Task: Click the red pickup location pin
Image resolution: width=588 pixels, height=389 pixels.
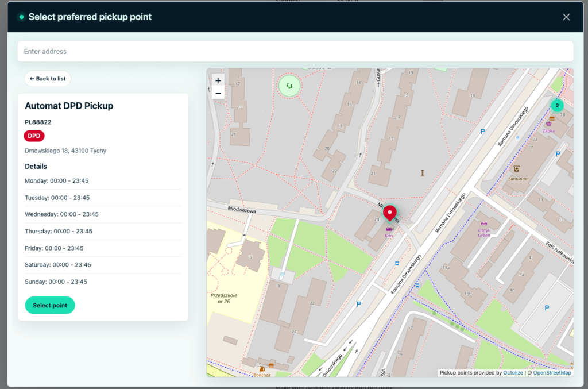Action: [390, 213]
